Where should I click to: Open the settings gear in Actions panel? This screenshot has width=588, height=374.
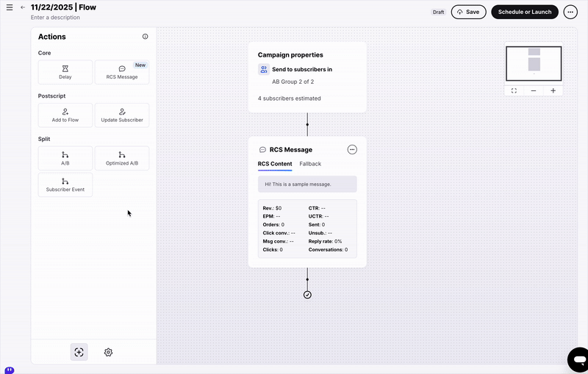tap(108, 352)
